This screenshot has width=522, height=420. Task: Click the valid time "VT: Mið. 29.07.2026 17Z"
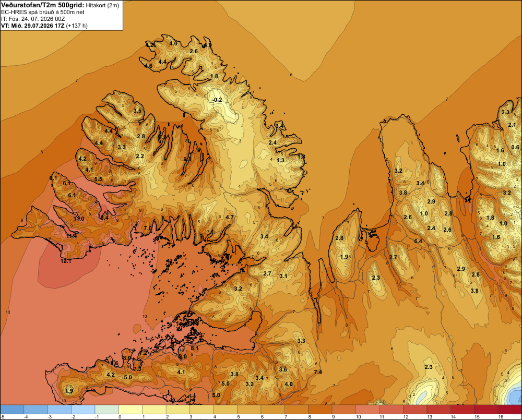tap(32, 26)
